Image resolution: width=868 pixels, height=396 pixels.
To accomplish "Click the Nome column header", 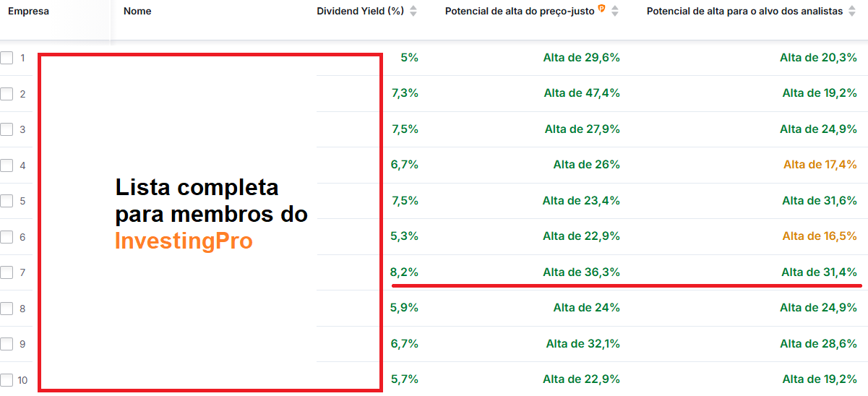I will click(x=137, y=12).
